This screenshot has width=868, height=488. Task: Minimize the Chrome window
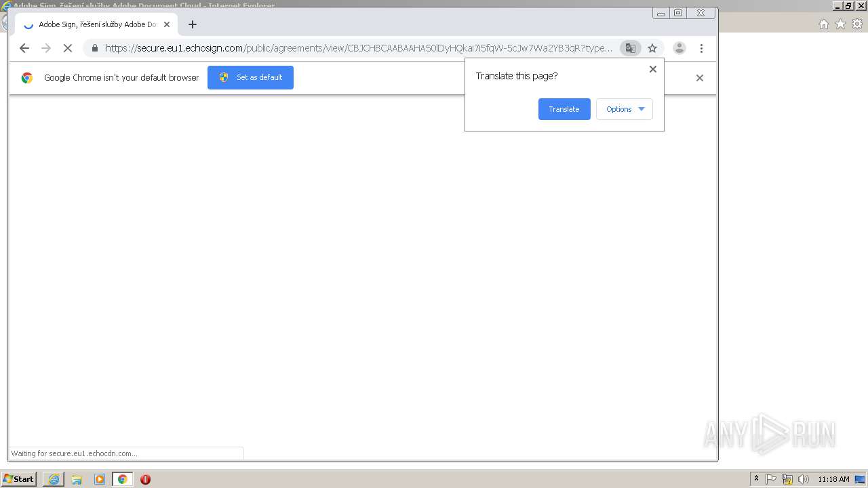tap(661, 13)
